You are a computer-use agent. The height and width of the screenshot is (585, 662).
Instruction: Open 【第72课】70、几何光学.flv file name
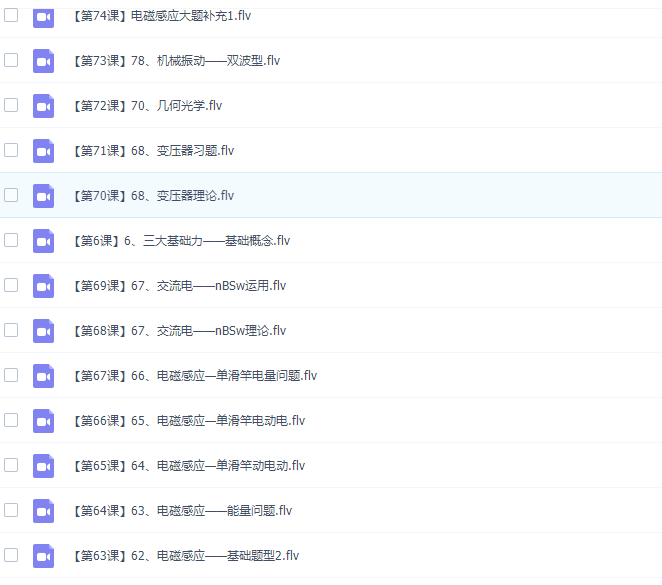(x=147, y=106)
